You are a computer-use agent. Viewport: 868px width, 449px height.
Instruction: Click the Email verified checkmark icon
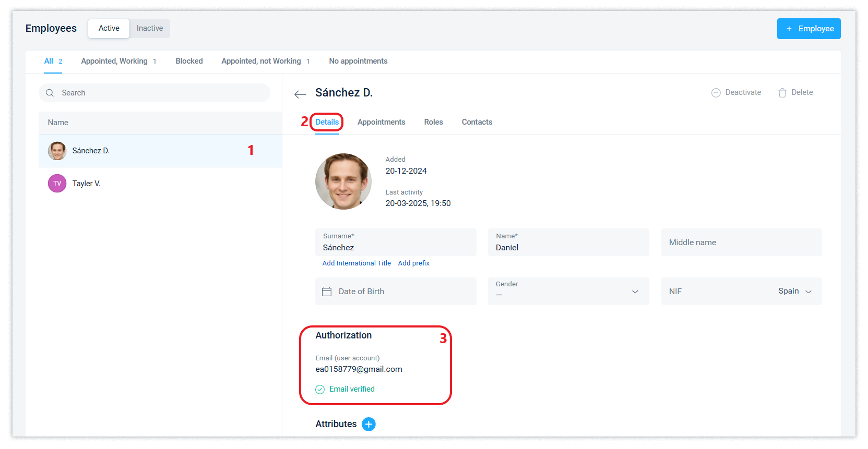(320, 390)
